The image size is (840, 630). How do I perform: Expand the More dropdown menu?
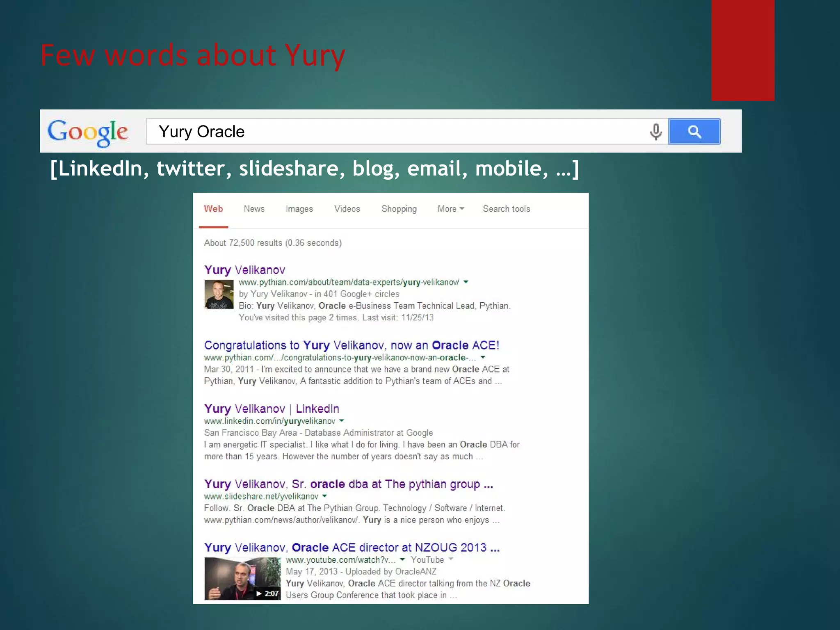tap(451, 209)
